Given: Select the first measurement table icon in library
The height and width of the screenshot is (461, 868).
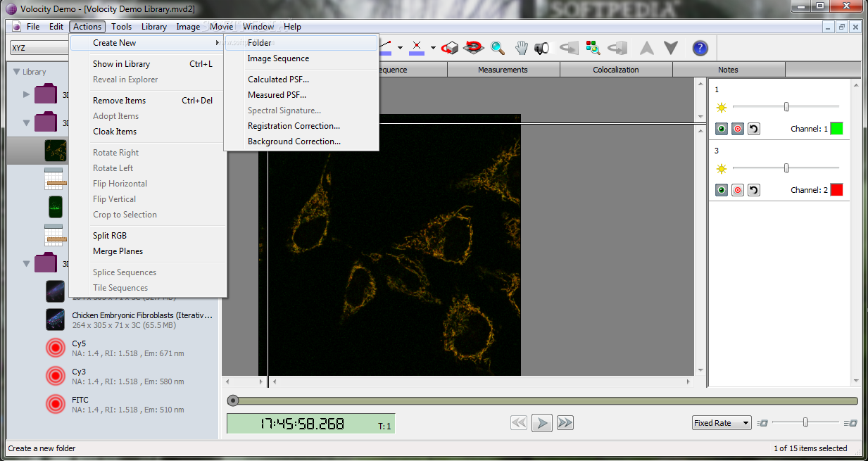Looking at the screenshot, I should [x=55, y=179].
